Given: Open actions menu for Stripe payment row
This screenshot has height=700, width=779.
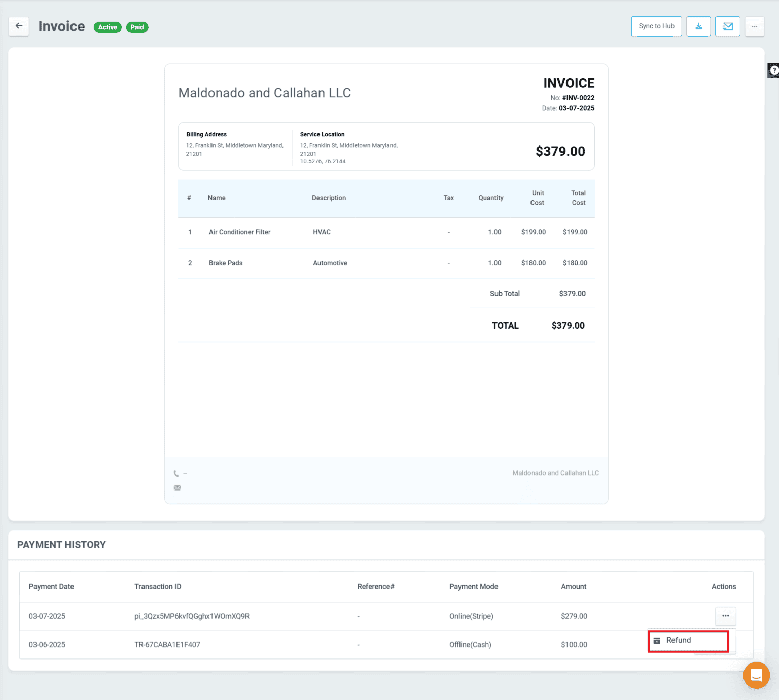Looking at the screenshot, I should 725,616.
